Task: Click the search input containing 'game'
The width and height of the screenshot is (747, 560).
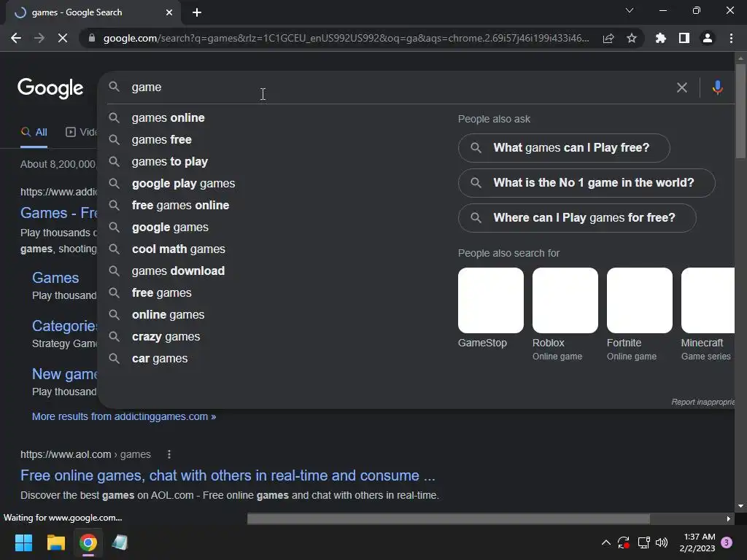Action: point(400,87)
